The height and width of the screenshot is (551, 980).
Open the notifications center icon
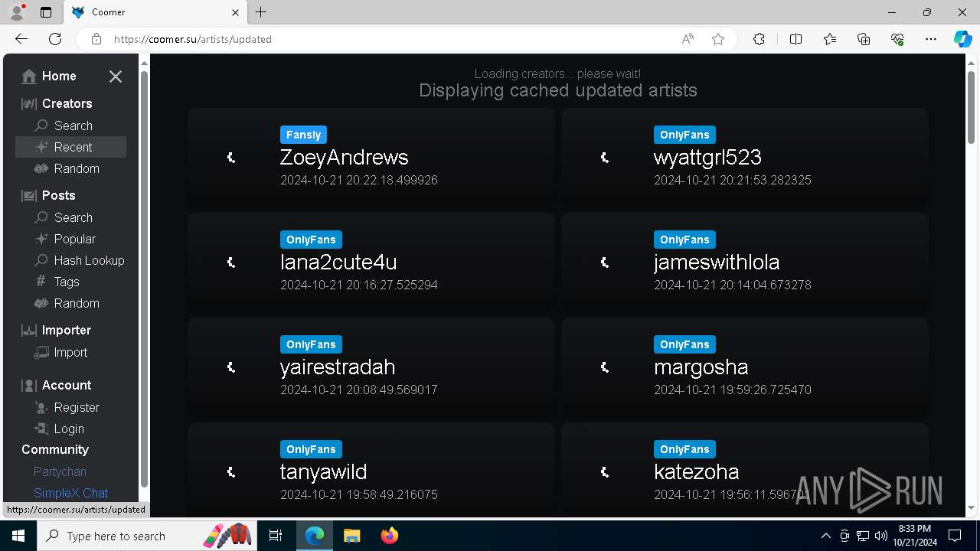(x=955, y=536)
